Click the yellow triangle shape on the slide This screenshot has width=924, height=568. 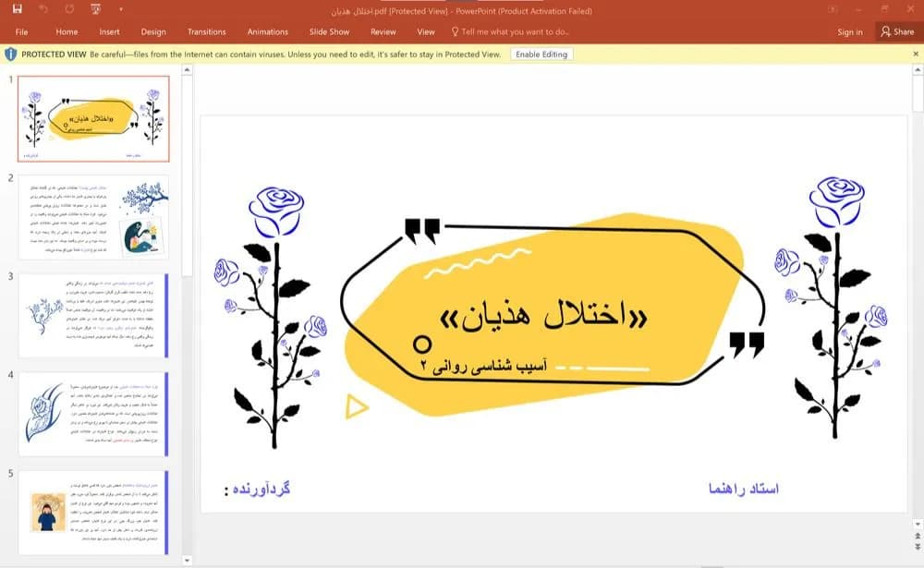point(356,406)
